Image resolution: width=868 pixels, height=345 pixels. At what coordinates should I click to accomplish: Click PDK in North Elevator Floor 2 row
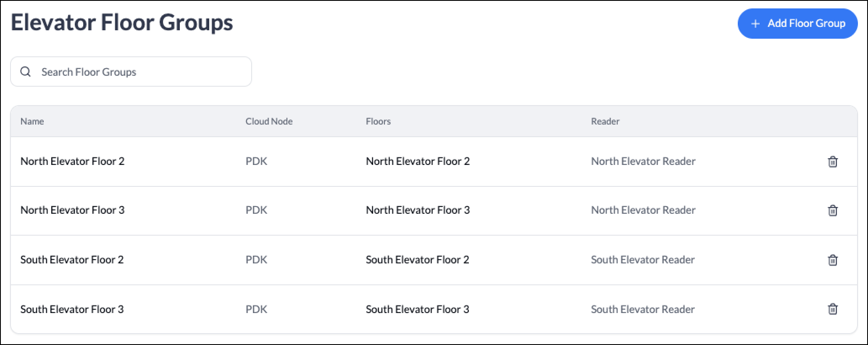click(x=256, y=161)
